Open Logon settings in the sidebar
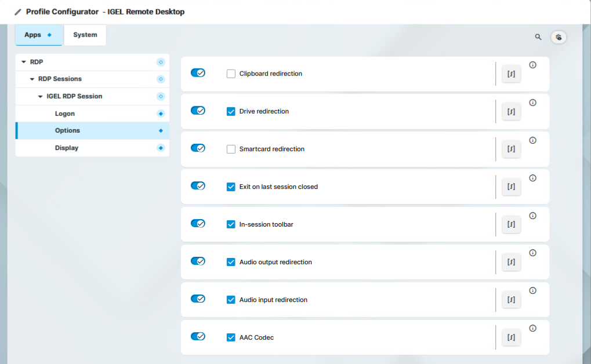The height and width of the screenshot is (364, 591). pos(65,114)
